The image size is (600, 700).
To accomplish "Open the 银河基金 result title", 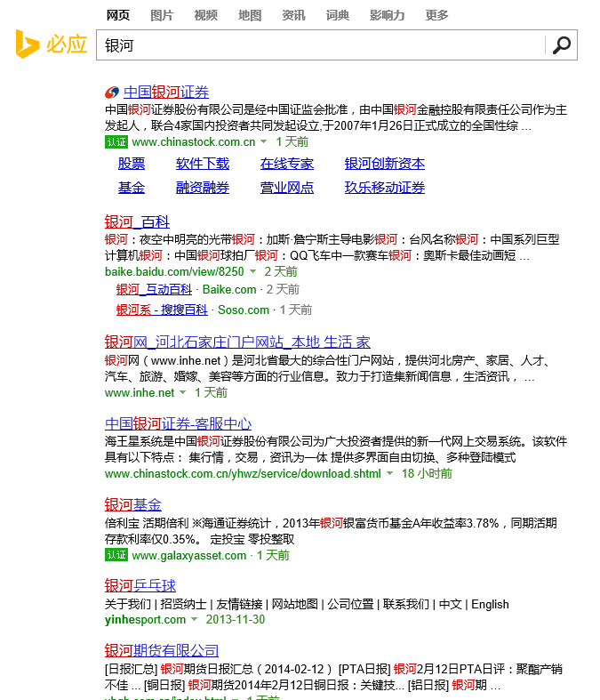I will click(133, 504).
